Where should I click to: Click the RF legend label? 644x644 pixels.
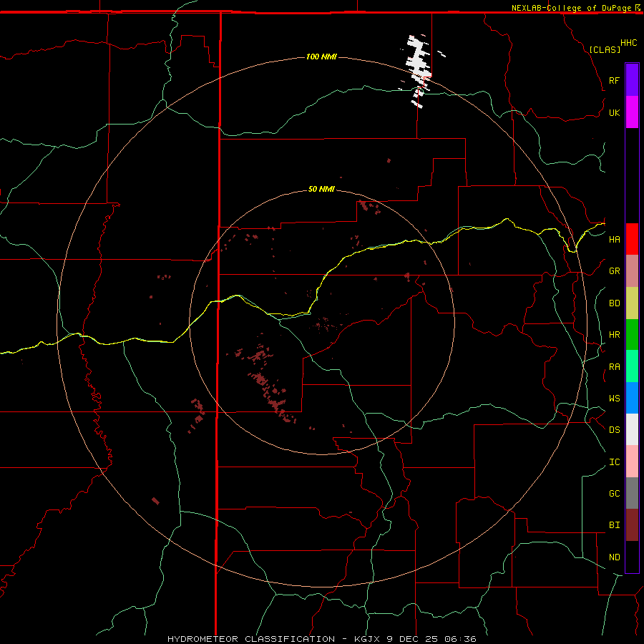(x=614, y=80)
